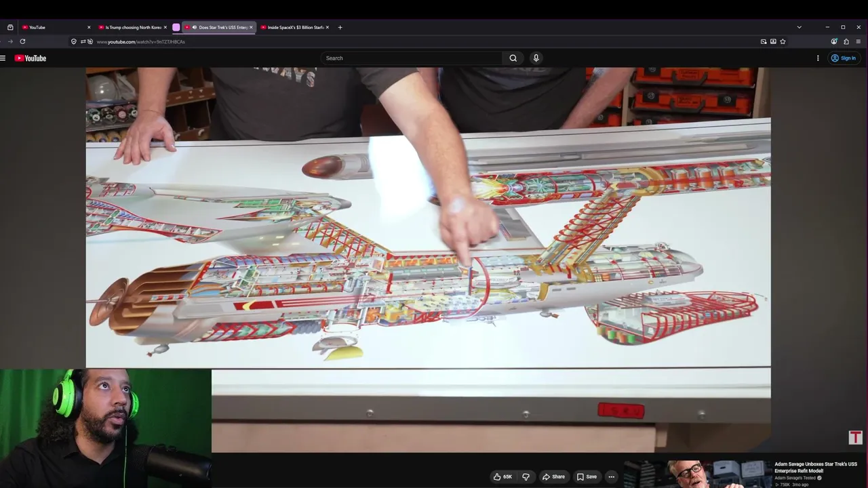Open a new browser tab

340,27
